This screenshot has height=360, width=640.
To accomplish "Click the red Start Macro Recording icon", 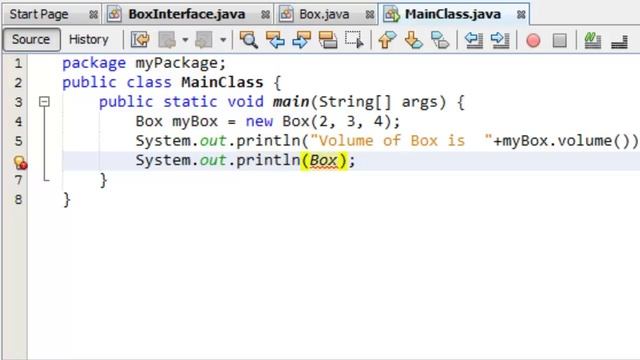I will tap(533, 40).
